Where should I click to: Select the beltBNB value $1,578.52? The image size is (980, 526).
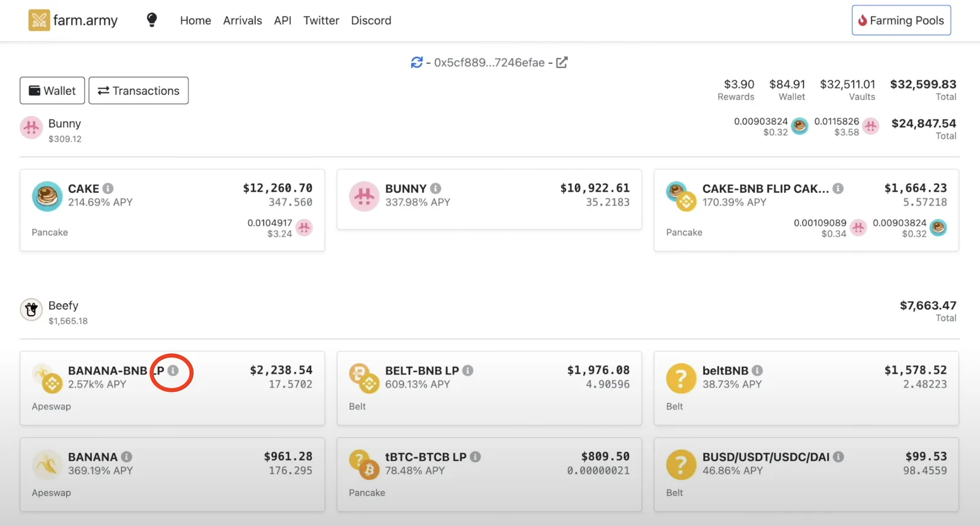click(x=916, y=370)
